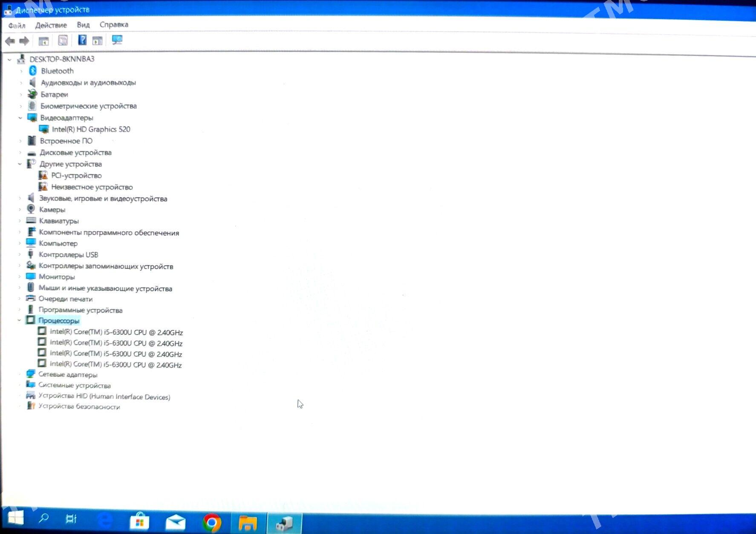
Task: Click the Клавиатуры keyboard icon
Action: tap(31, 221)
